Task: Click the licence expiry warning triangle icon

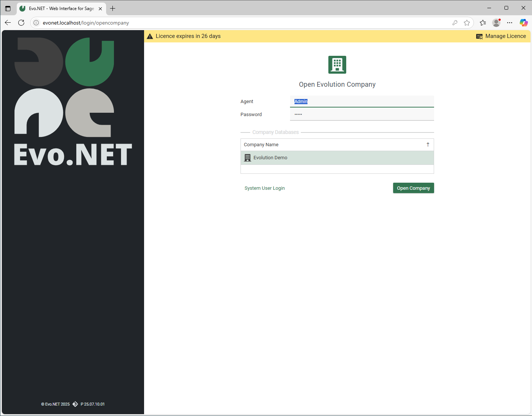Action: [x=150, y=36]
